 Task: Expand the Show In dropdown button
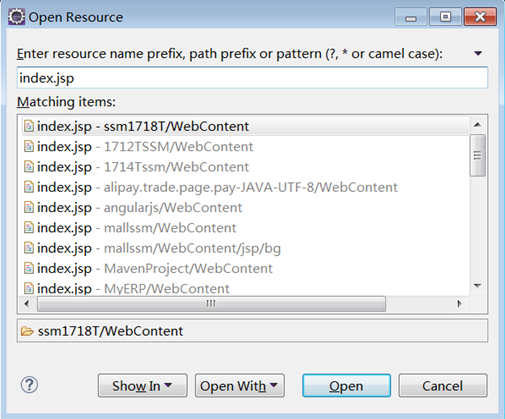pyautogui.click(x=143, y=386)
